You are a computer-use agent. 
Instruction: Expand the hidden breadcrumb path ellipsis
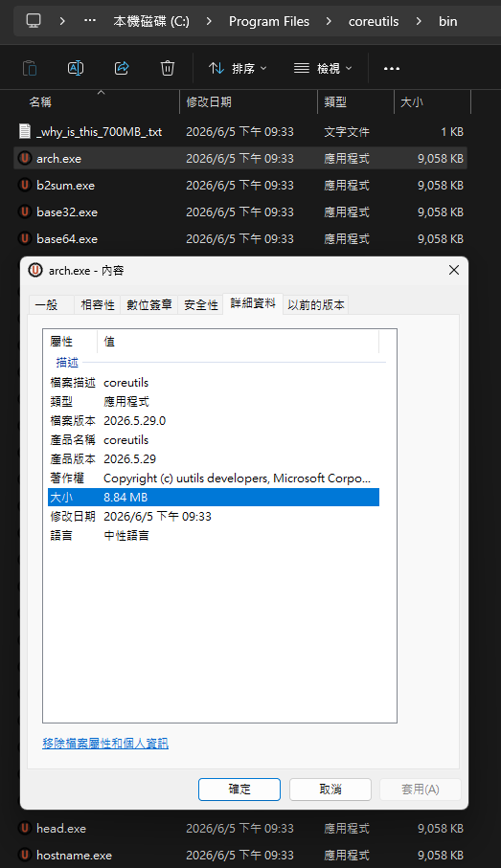[x=89, y=21]
